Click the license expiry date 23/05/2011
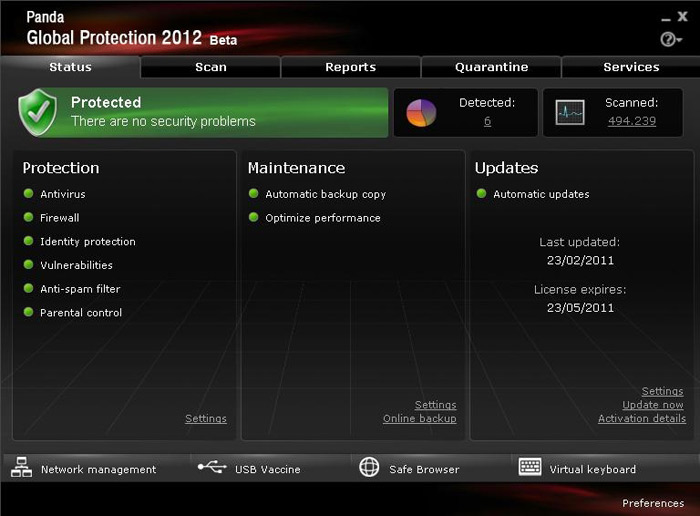The height and width of the screenshot is (516, 700). (x=580, y=308)
